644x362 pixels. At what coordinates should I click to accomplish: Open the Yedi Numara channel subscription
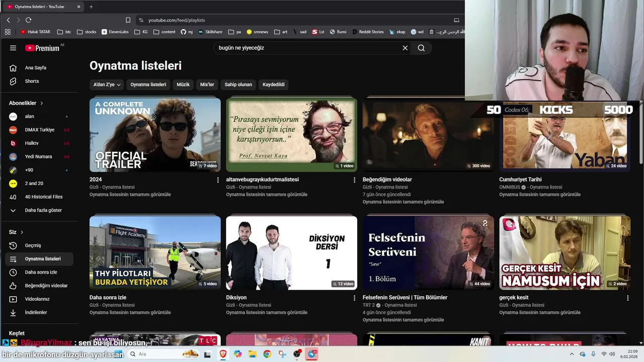tap(39, 156)
